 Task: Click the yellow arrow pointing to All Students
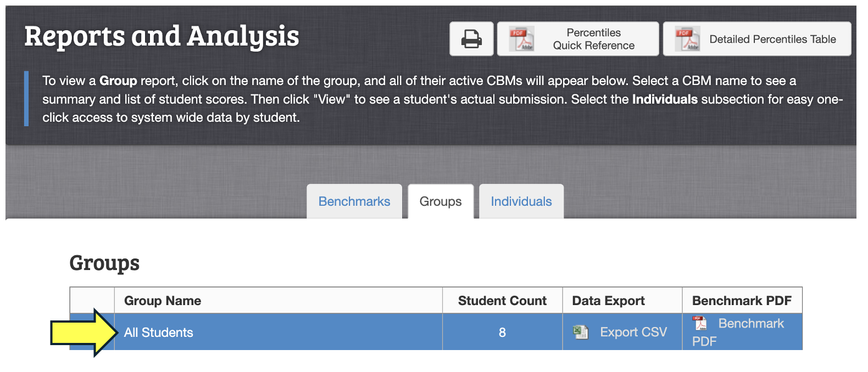tap(84, 332)
